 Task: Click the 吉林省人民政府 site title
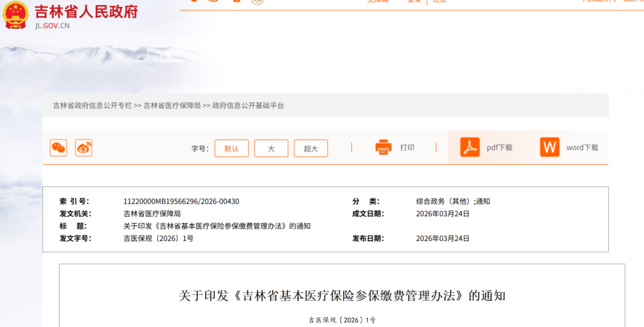(86, 11)
